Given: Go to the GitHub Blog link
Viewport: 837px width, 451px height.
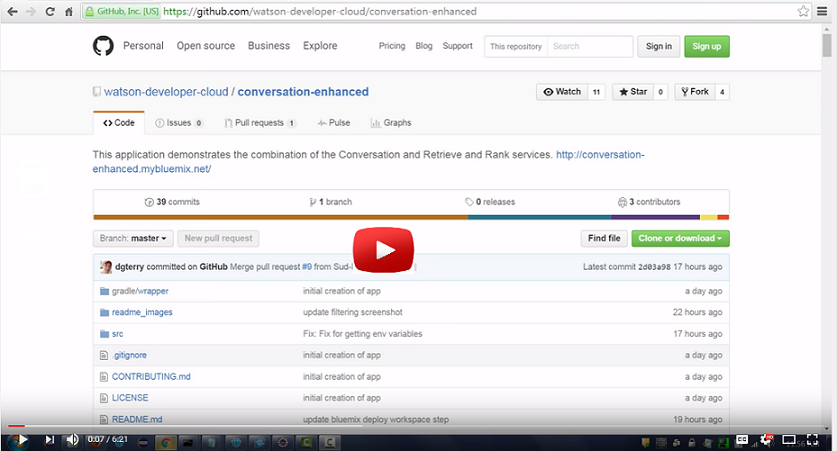Looking at the screenshot, I should (424, 46).
